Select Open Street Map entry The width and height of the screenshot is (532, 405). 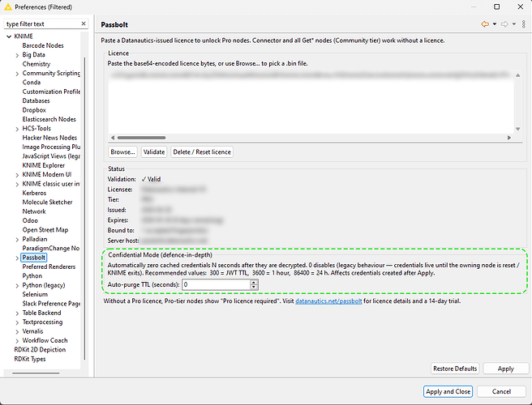pyautogui.click(x=45, y=230)
